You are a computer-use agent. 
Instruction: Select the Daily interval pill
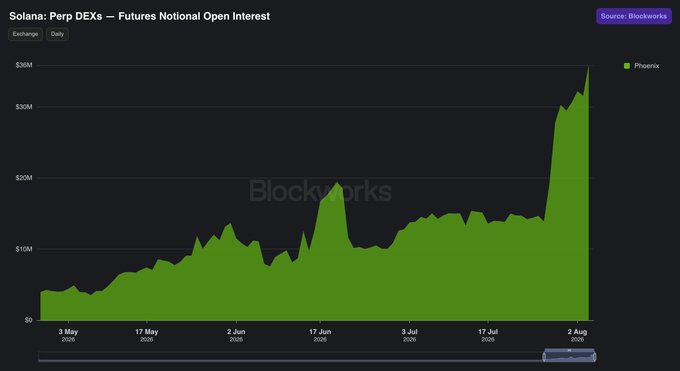tap(57, 34)
